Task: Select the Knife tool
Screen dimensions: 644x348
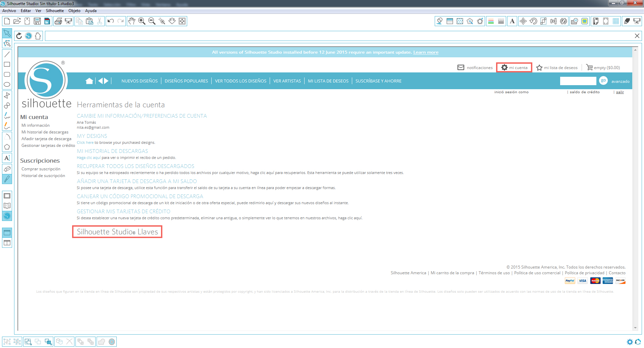Action: 7,179
